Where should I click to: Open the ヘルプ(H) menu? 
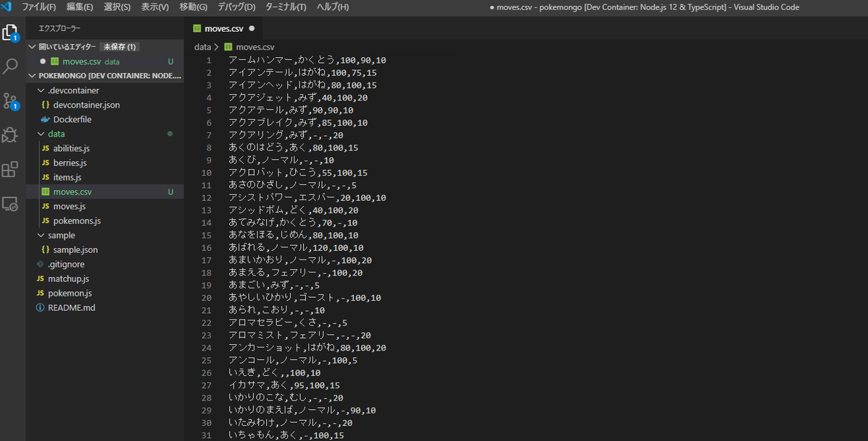333,7
